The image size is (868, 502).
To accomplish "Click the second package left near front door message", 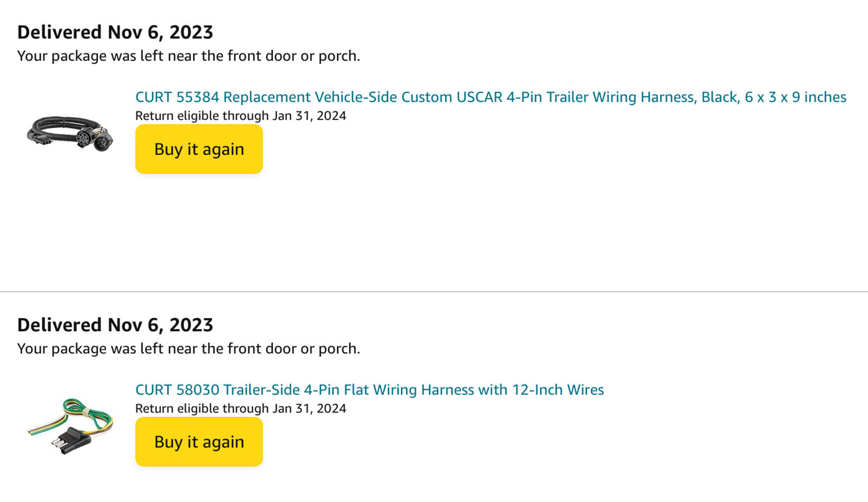I will 189,349.
